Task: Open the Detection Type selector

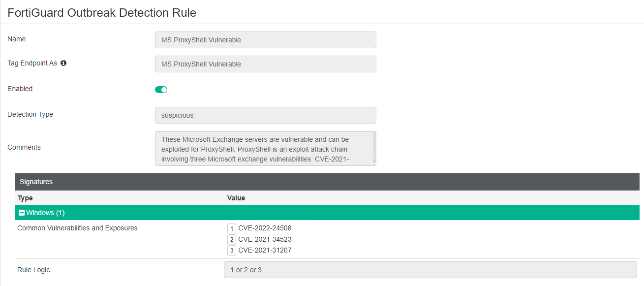Action: pos(266,115)
